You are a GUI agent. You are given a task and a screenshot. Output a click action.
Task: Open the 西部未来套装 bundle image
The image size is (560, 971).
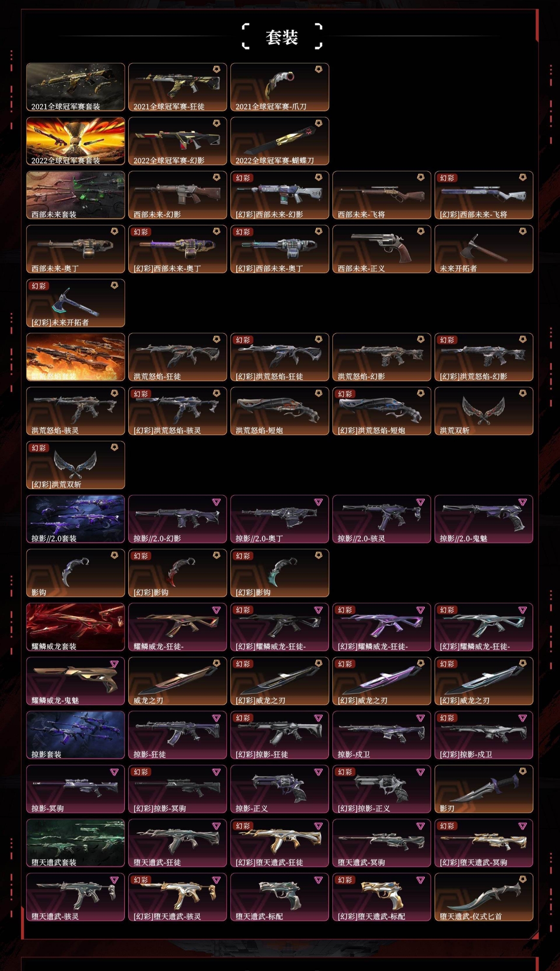[75, 195]
